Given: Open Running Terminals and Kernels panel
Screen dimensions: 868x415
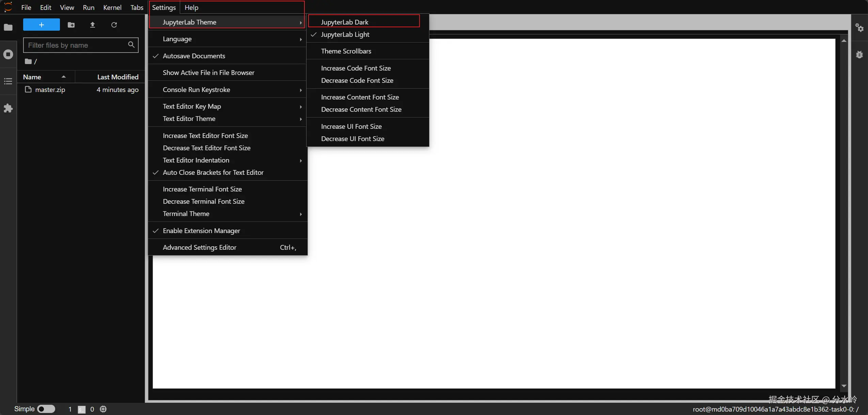Looking at the screenshot, I should [x=8, y=54].
